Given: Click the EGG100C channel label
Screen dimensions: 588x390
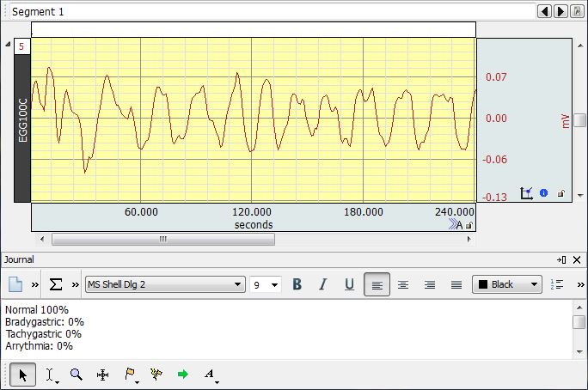Looking at the screenshot, I should point(22,120).
